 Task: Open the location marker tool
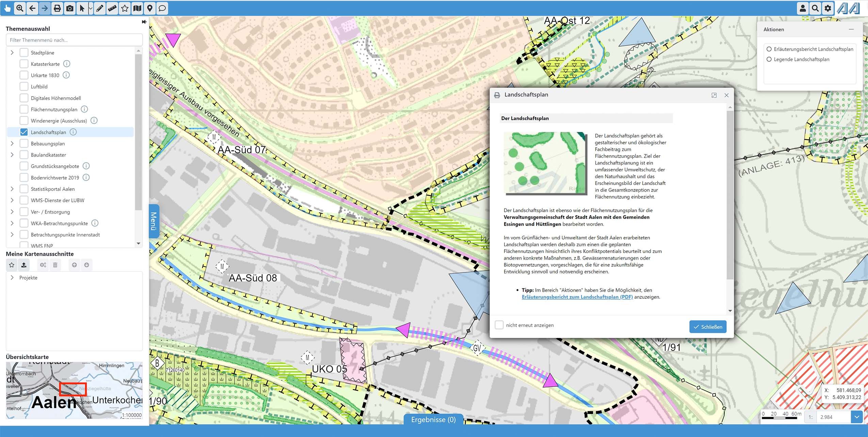(150, 8)
